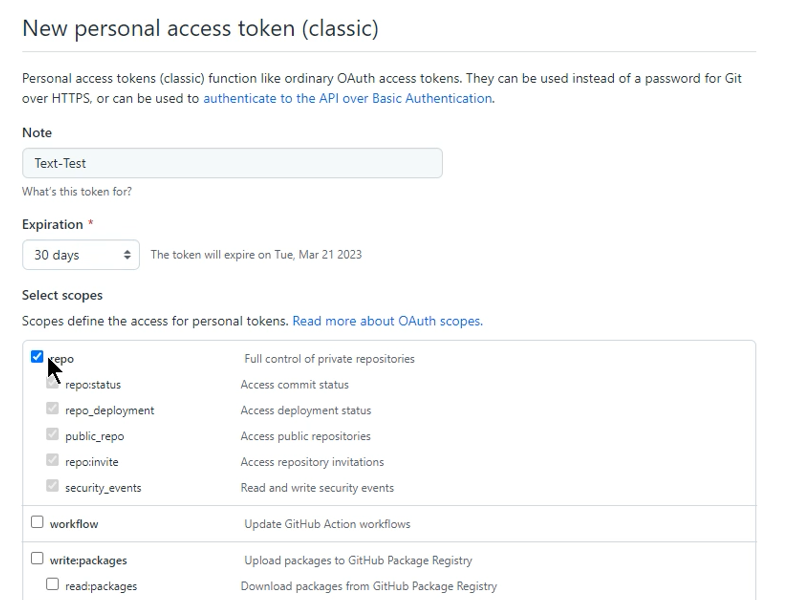Toggle the repo:invite checkbox
Screen dimensions: 797x600
(53, 460)
